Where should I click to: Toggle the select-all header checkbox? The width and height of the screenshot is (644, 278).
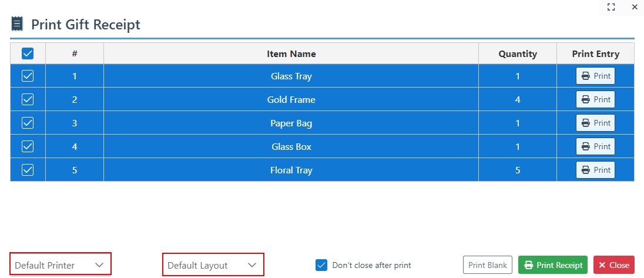point(28,53)
